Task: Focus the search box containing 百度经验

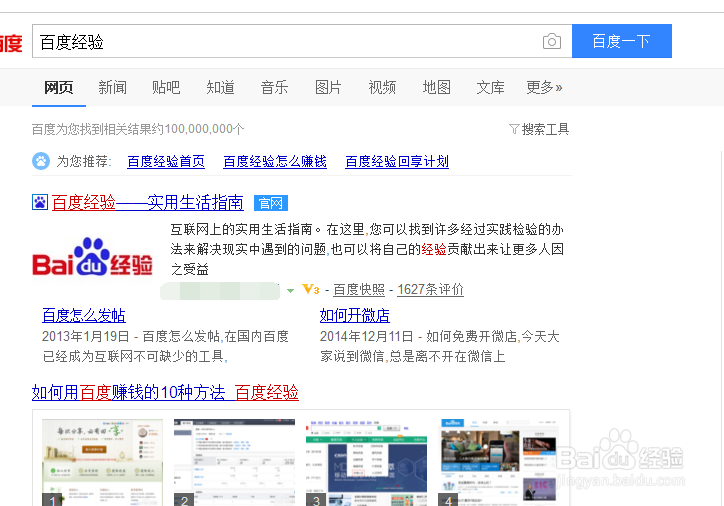Action: point(302,41)
